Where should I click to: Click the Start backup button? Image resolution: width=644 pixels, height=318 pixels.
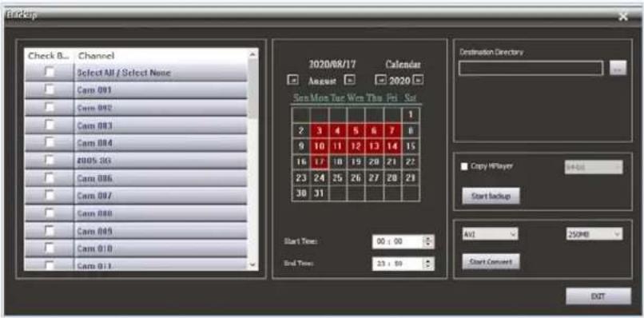click(491, 196)
